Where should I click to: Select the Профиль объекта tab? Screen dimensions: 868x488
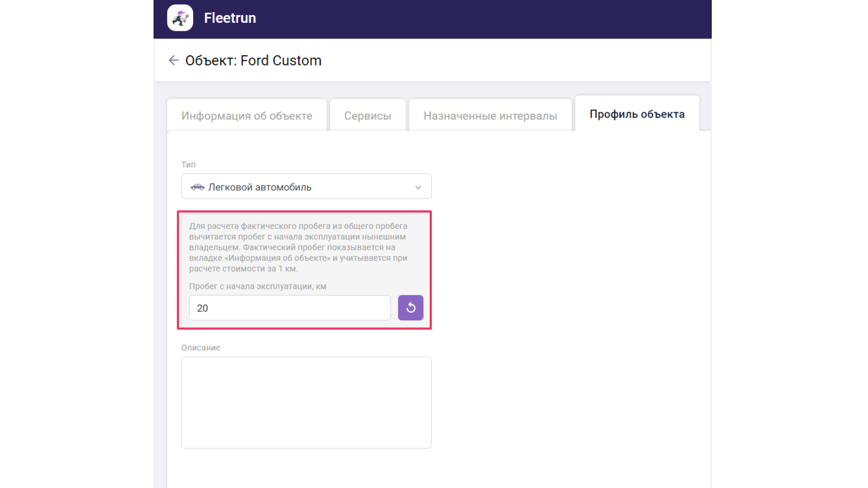637,114
